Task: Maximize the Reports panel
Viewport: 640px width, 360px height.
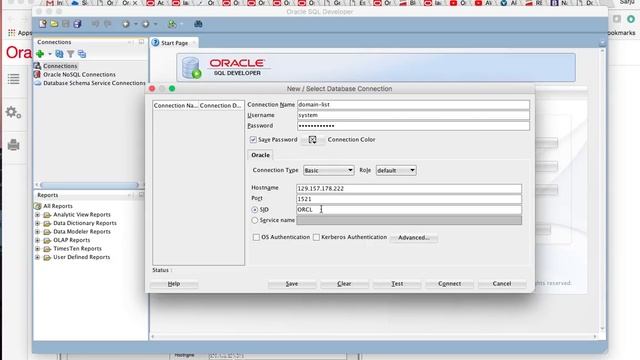Action: pos(141,195)
